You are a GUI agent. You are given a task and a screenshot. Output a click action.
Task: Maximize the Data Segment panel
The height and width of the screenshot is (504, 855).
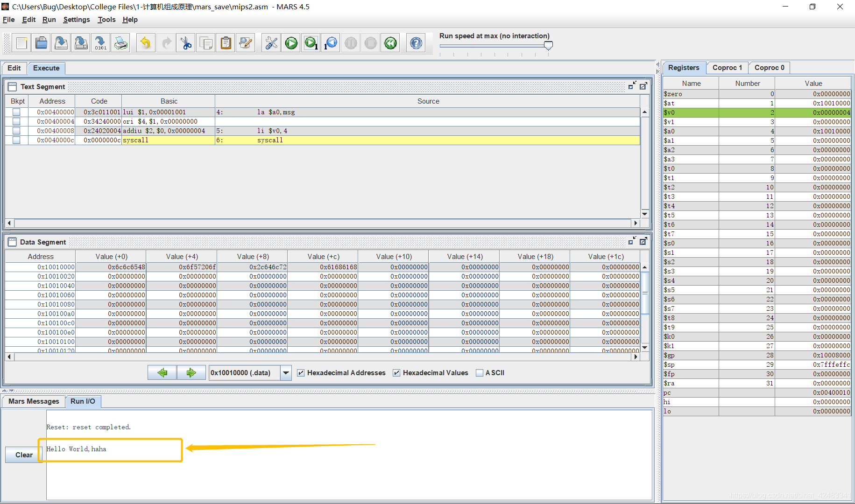pos(643,241)
